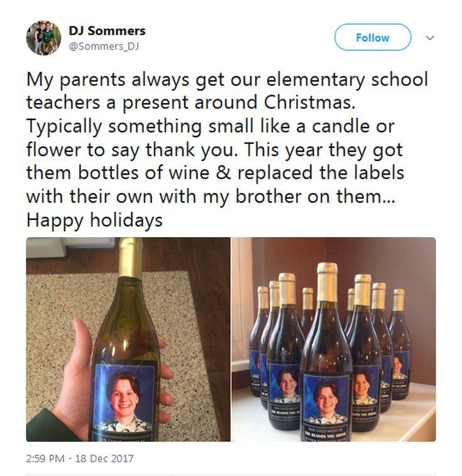The image size is (462, 476).
Task: Open the left photo of the hand-held bottle
Action: point(128,339)
